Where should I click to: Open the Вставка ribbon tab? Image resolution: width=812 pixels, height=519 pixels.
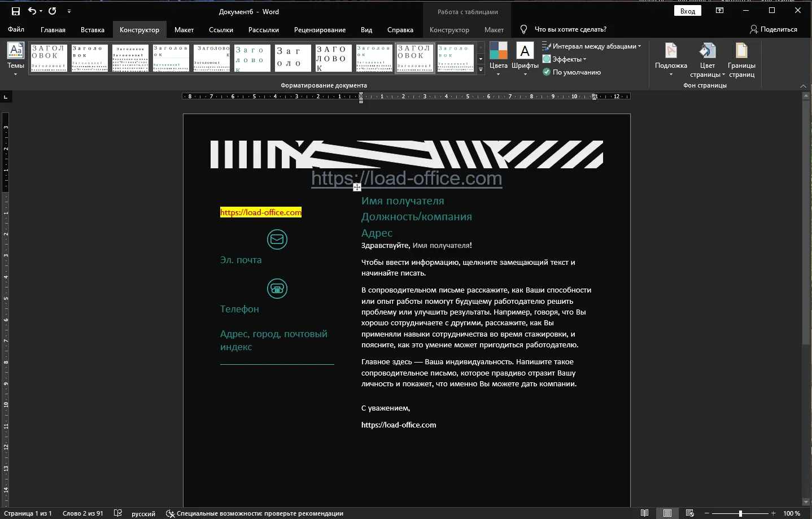93,30
